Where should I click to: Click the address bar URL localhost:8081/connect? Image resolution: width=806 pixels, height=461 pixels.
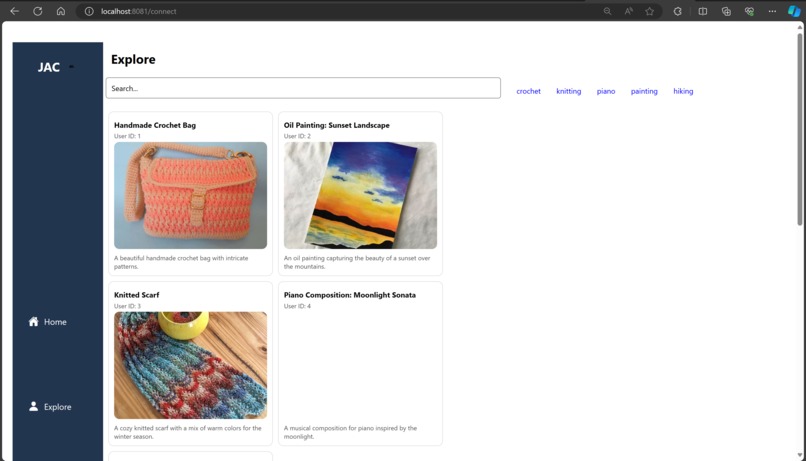(x=138, y=11)
